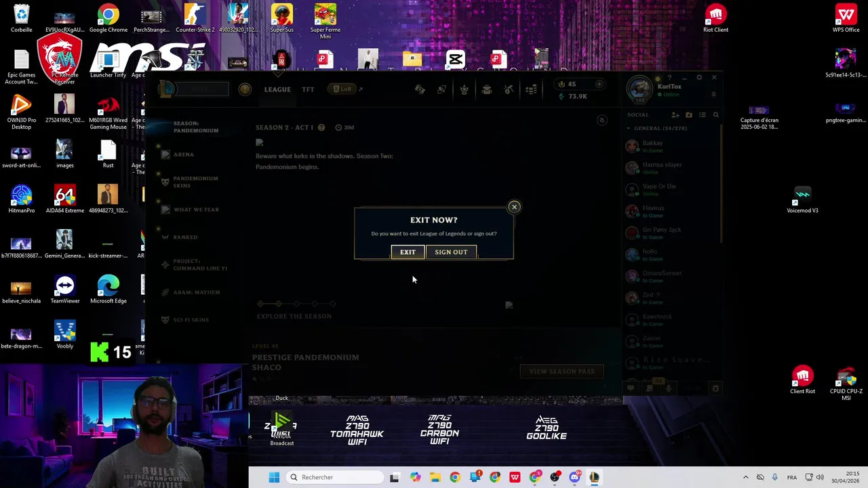
Task: Open Project: Command Line sidebar entry
Action: tap(200, 264)
